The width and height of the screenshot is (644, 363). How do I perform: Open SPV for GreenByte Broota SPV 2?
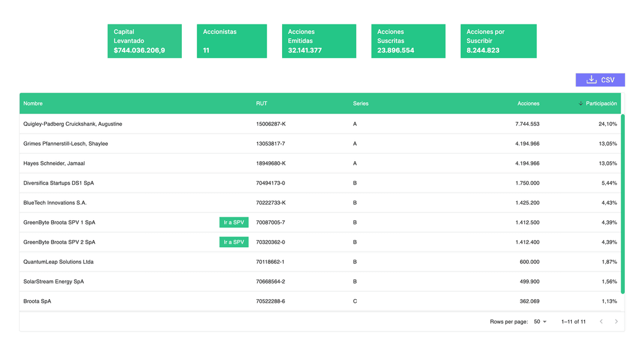(x=234, y=242)
